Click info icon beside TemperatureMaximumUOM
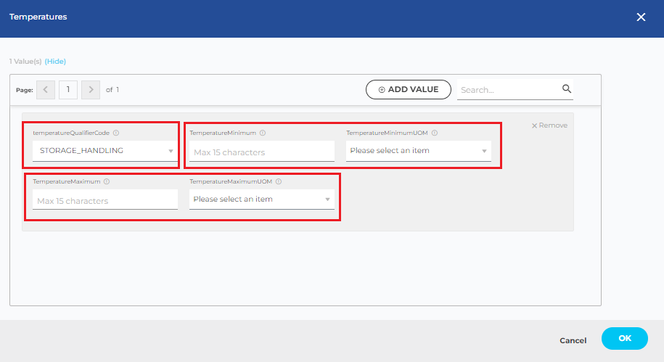Screen dimensions: 664x362 (279, 182)
